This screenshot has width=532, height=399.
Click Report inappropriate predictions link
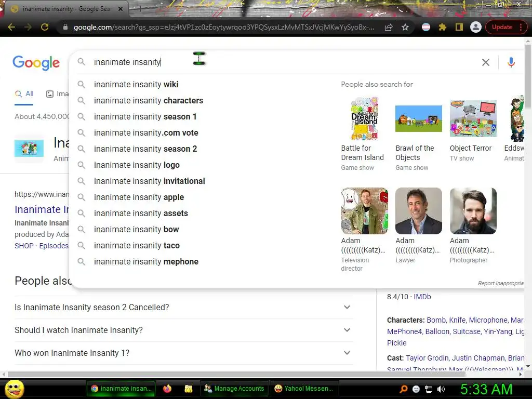pyautogui.click(x=500, y=283)
